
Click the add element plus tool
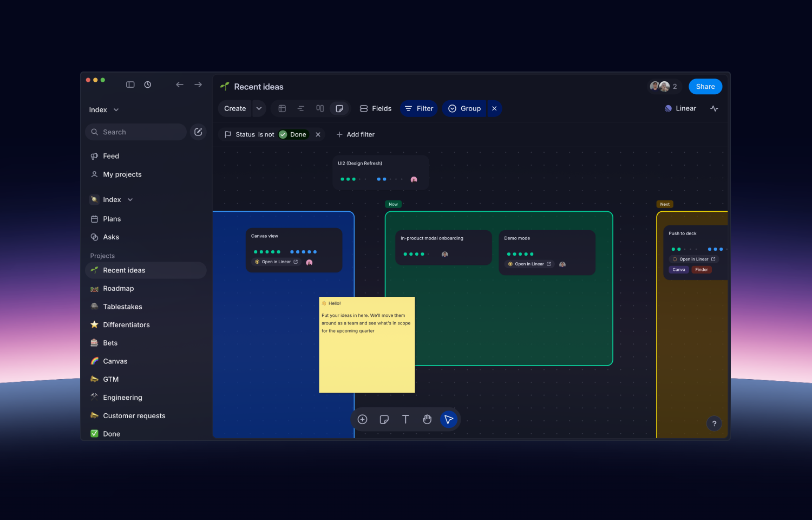363,419
